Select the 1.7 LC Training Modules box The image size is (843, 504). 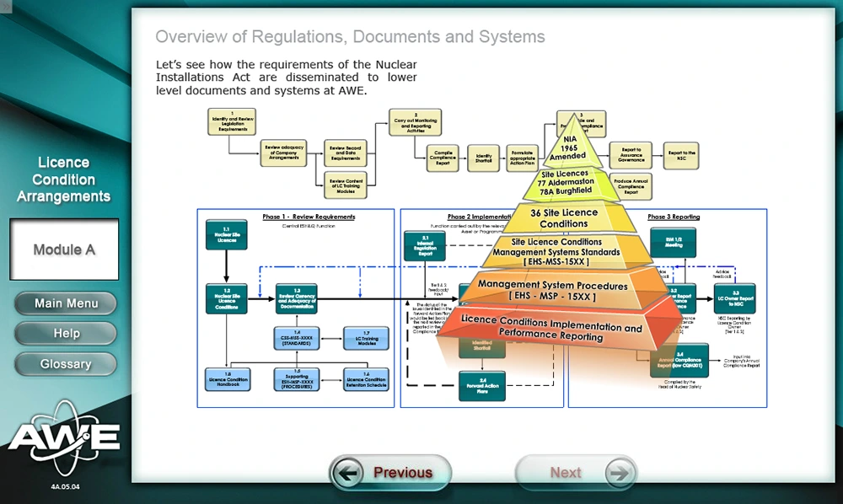coord(365,339)
